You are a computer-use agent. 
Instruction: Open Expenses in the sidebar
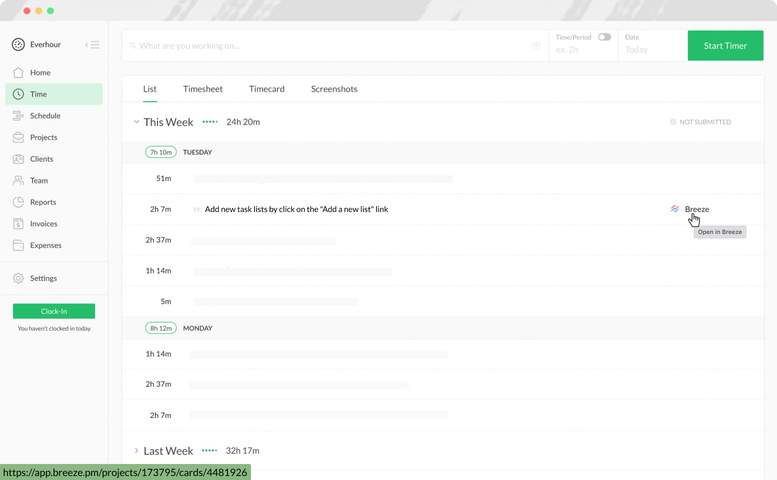[x=54, y=245]
